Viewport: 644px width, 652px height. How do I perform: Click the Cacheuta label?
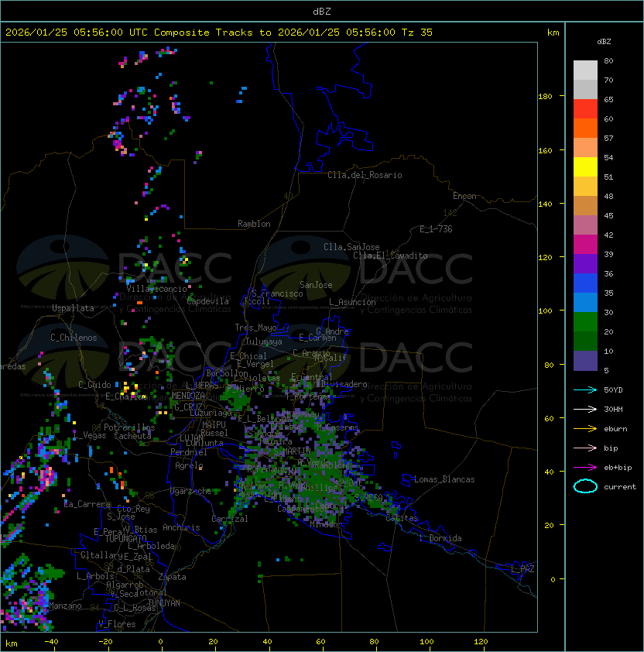tap(132, 436)
